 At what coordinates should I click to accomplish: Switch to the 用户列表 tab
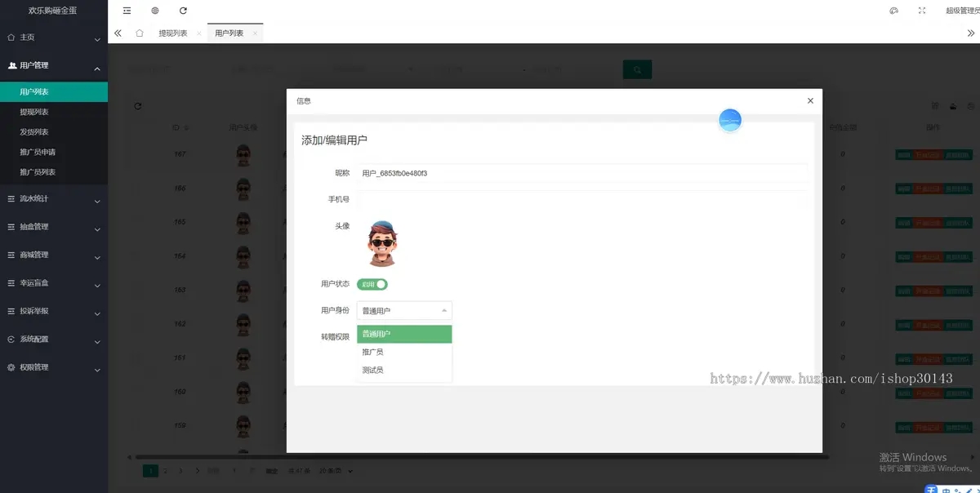pos(229,33)
